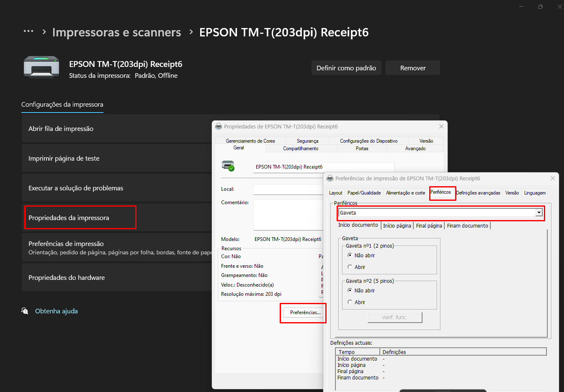Click the Local text input field

click(288, 190)
